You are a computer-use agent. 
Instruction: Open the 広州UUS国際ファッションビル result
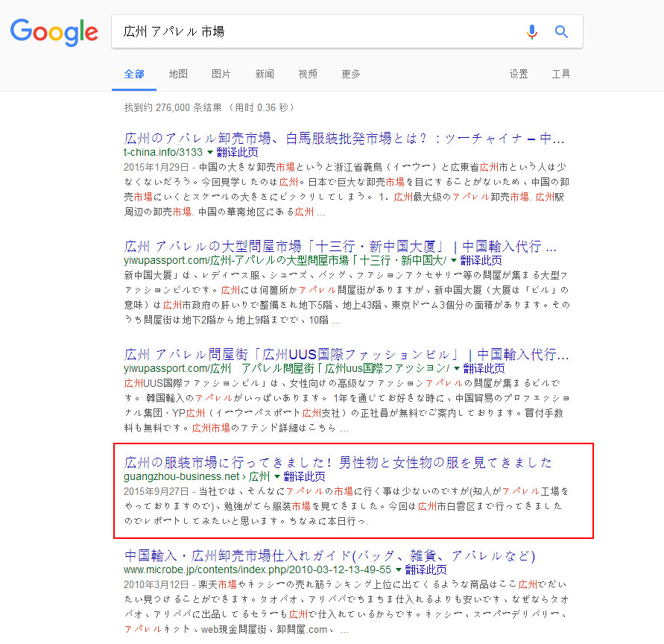pos(347,354)
